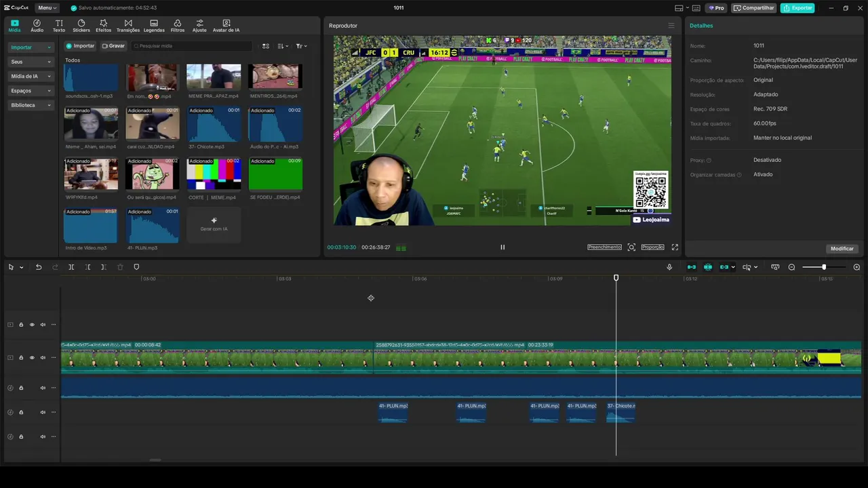Screen dimensions: 868x488
Task: Lock the main video track
Action: click(x=21, y=357)
